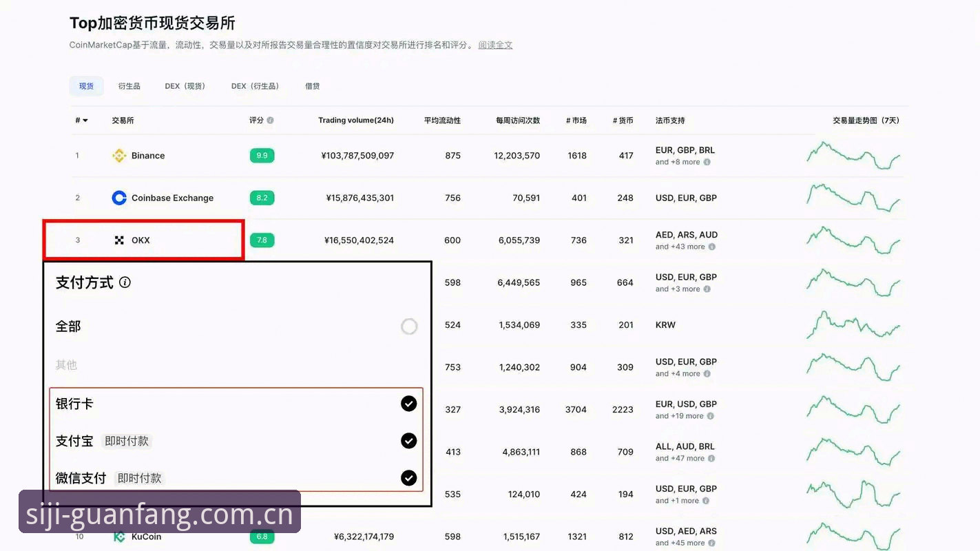The image size is (980, 551).
Task: Uncheck the 银行卡 payment option
Action: tap(409, 404)
